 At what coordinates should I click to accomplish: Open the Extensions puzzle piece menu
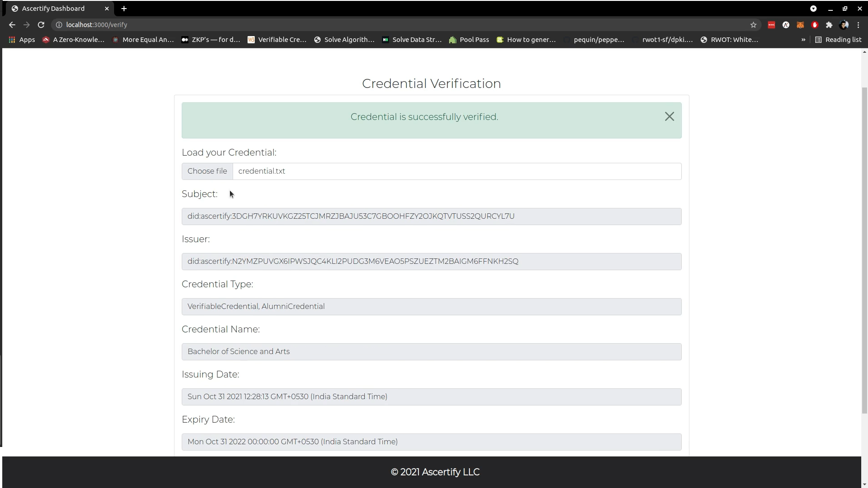[829, 25]
